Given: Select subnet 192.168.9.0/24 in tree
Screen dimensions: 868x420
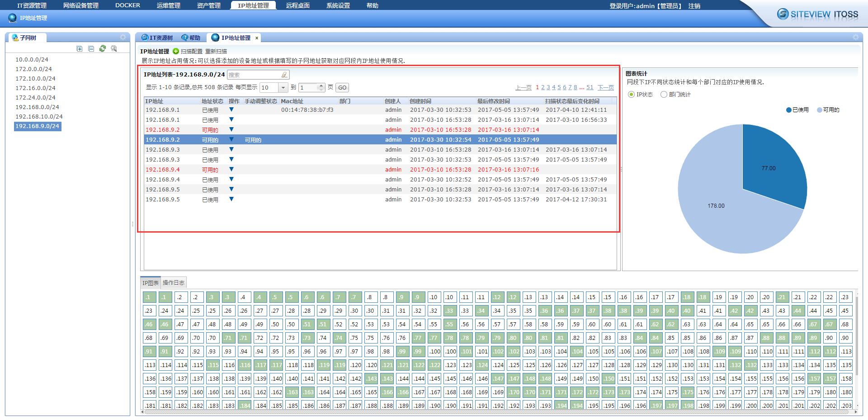Looking at the screenshot, I should [x=38, y=126].
